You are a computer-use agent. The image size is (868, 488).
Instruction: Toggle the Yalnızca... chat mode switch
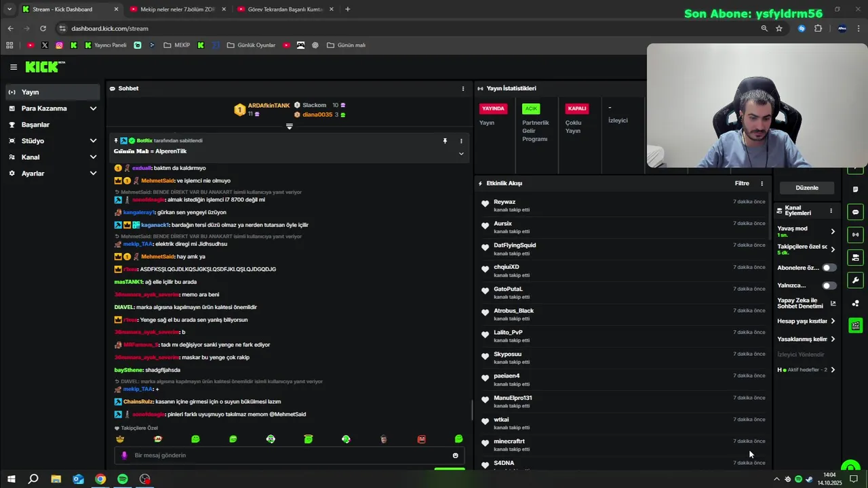click(x=829, y=285)
